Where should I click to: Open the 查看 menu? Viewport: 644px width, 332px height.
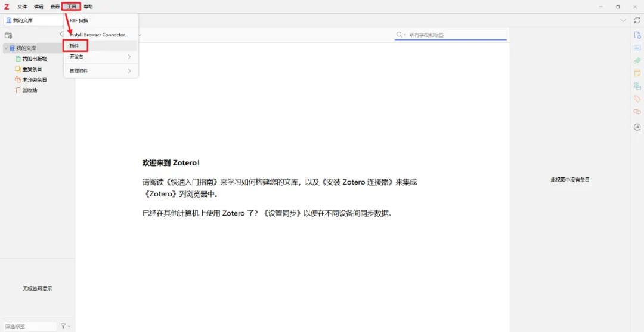pyautogui.click(x=55, y=7)
